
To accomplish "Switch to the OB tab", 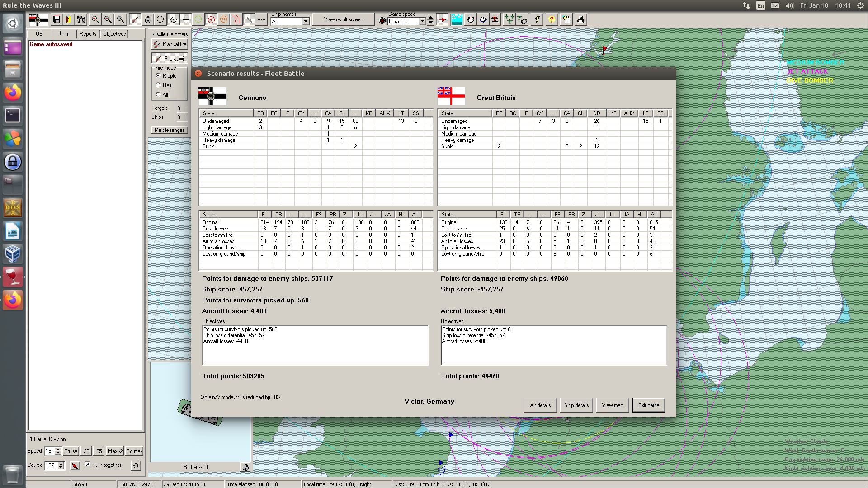I will pyautogui.click(x=39, y=34).
